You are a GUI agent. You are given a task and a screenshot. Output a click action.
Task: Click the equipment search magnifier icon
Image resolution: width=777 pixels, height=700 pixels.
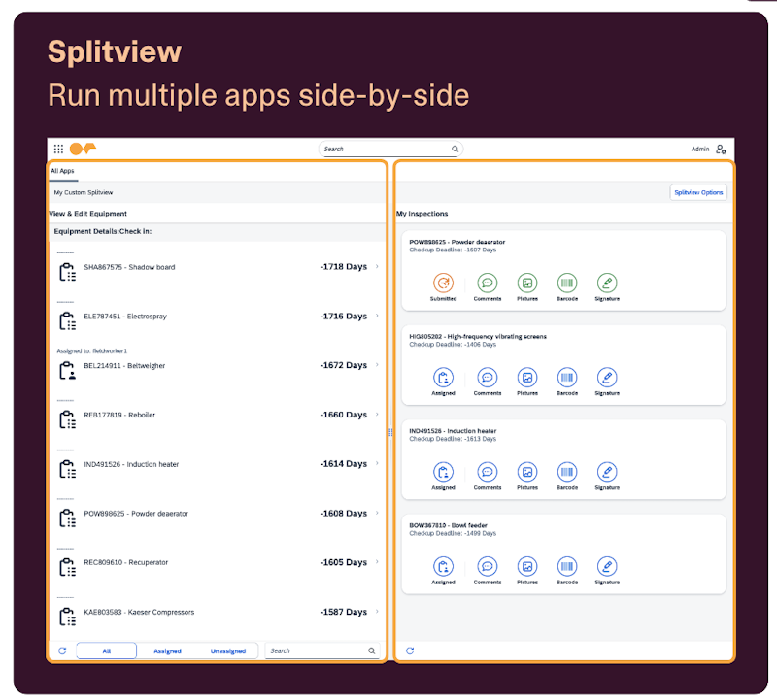[x=371, y=650]
